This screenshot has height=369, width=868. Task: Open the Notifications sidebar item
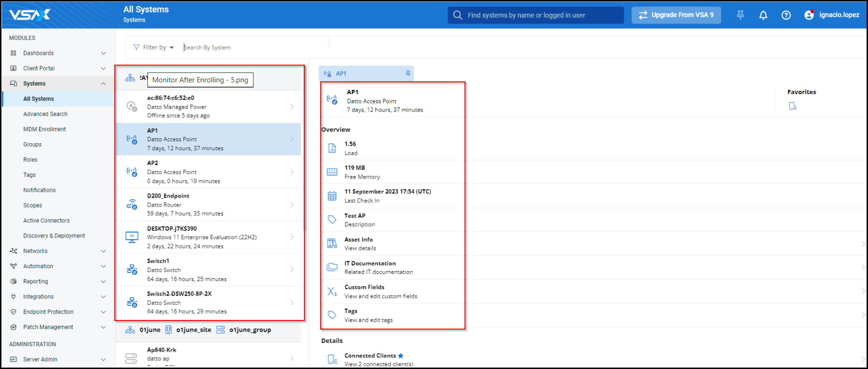[40, 190]
